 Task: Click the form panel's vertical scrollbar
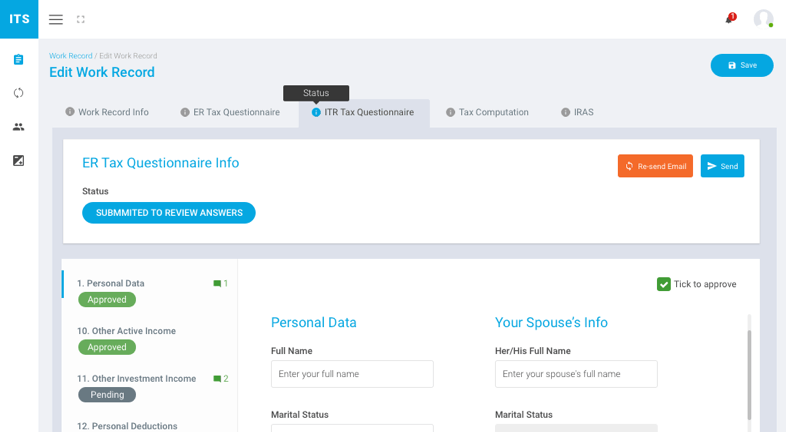point(749,375)
